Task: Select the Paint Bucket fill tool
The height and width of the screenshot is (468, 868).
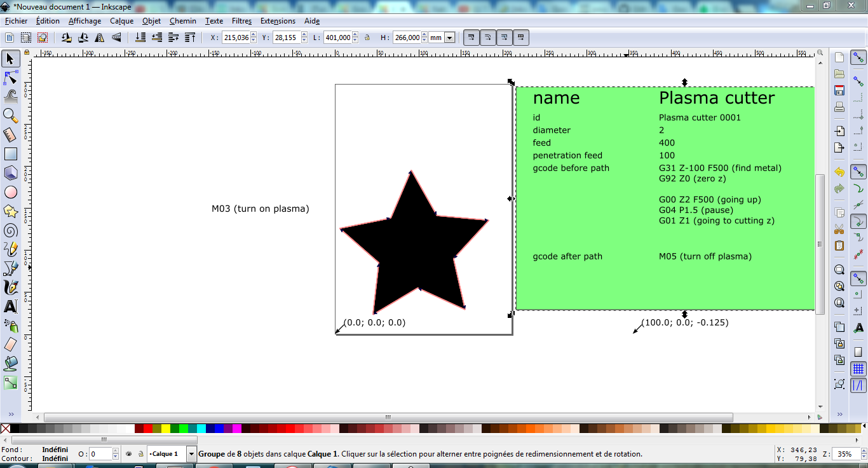Action: click(x=10, y=364)
